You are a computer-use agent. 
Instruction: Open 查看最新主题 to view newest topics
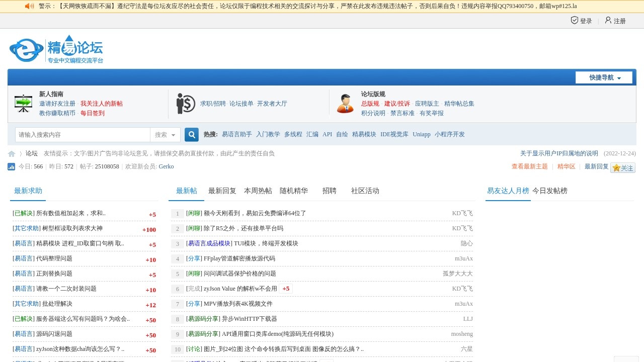click(x=529, y=166)
